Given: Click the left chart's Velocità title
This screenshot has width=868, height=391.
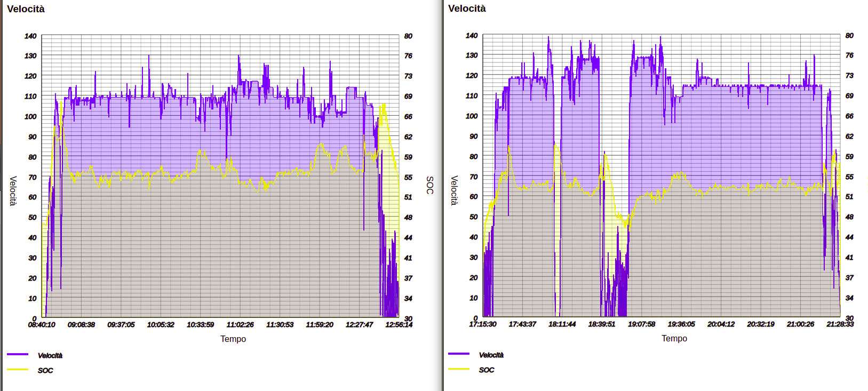Looking at the screenshot, I should pyautogui.click(x=26, y=9).
